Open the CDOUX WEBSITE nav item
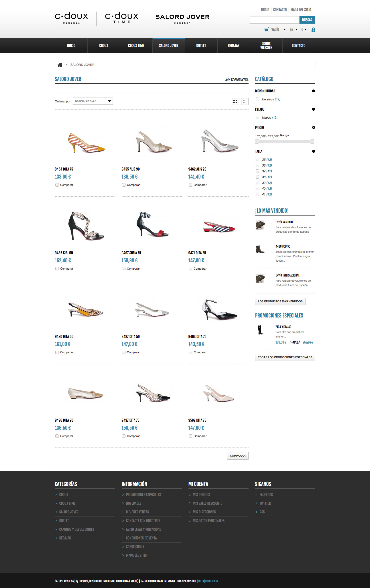The height and width of the screenshot is (588, 370). (266, 46)
